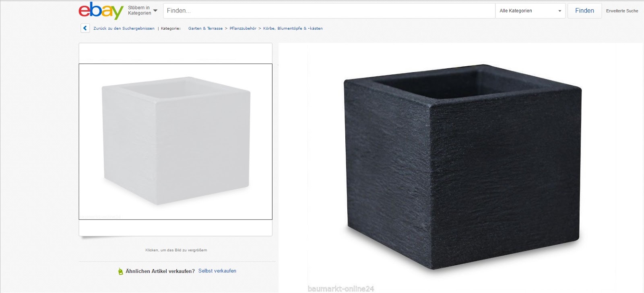Viewport: 644px width, 293px height.
Task: Click the Finden search button
Action: click(x=584, y=11)
